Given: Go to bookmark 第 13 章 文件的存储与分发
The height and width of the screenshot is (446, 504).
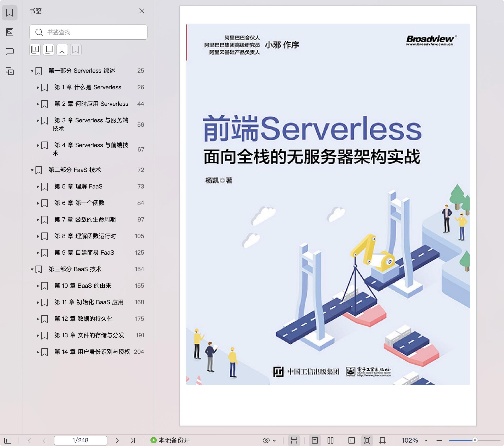Looking at the screenshot, I should (89, 335).
